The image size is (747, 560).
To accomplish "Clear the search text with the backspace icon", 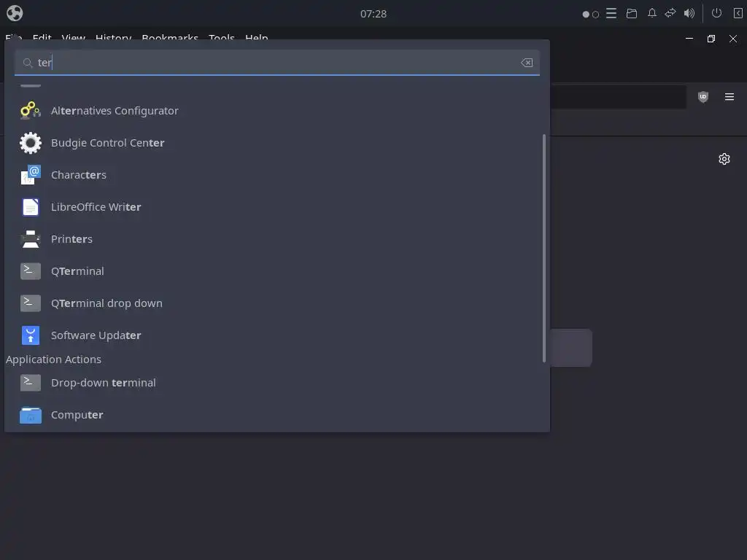I will (x=527, y=63).
